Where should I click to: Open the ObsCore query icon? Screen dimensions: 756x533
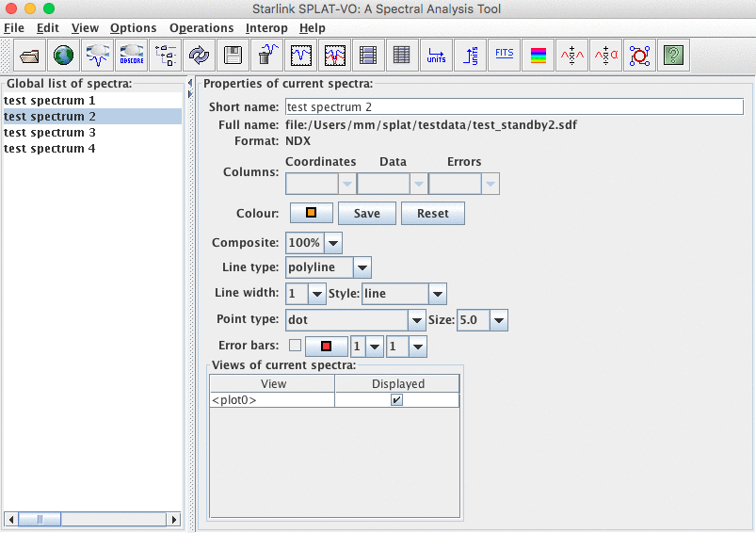click(131, 56)
